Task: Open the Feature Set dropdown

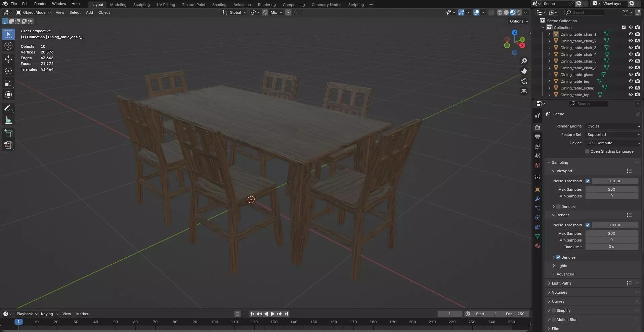Action: click(613, 135)
